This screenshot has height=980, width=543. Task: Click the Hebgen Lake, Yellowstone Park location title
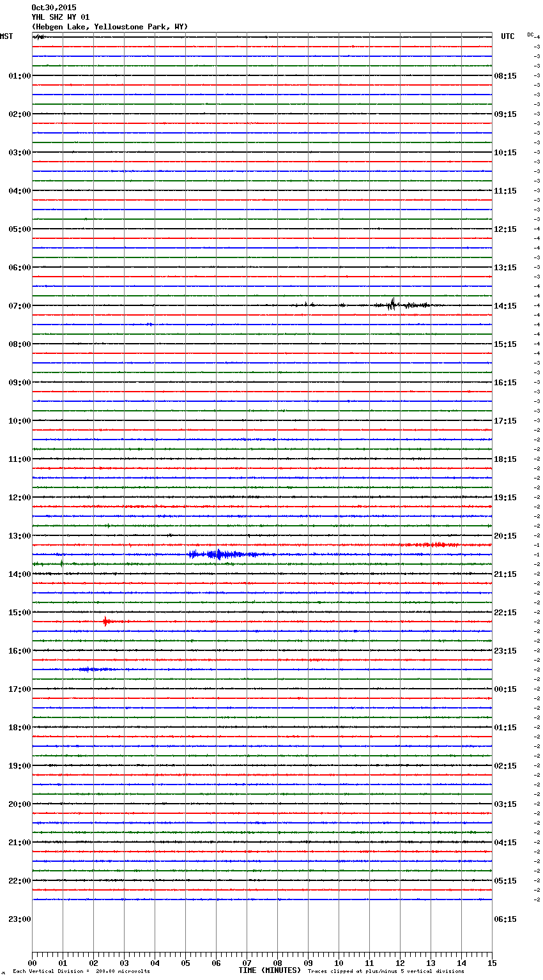[x=110, y=27]
